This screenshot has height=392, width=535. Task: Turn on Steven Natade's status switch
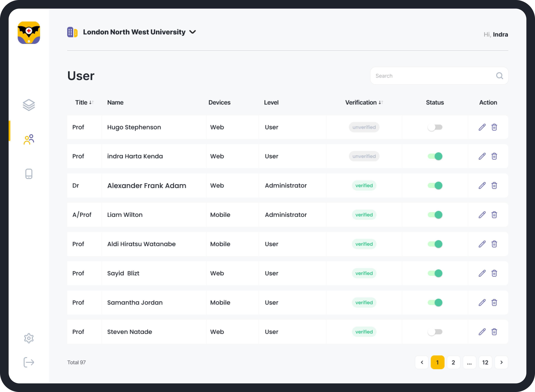[435, 332]
